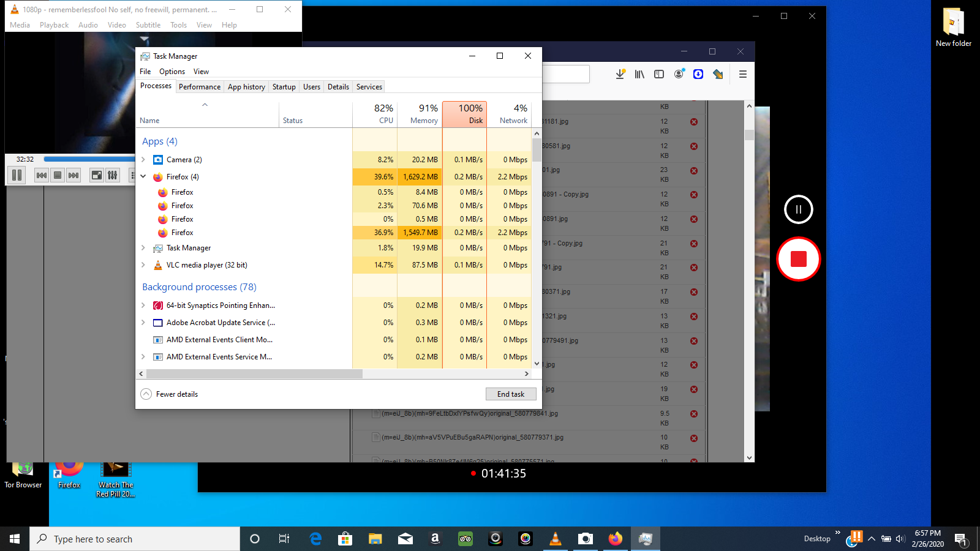Toggle VLC fullscreen mode button
This screenshot has height=551, width=980.
click(x=97, y=175)
